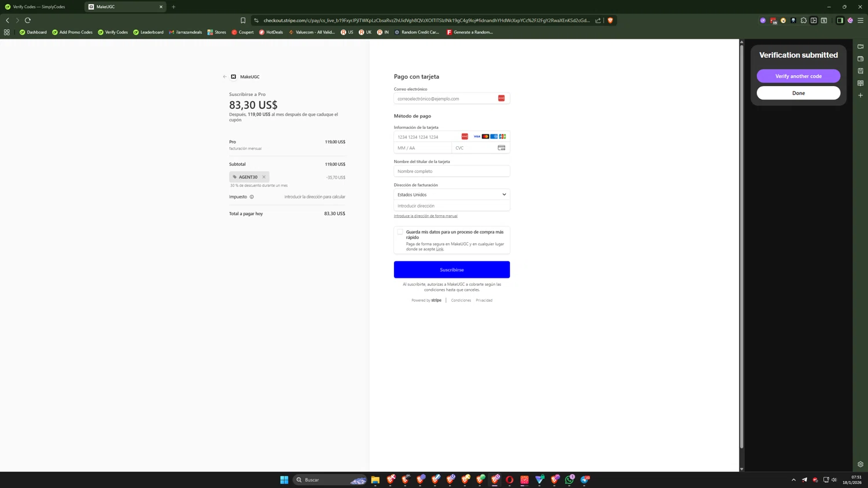Viewport: 868px width, 488px height.
Task: Reload the Stripe checkout page
Action: pos(28,20)
